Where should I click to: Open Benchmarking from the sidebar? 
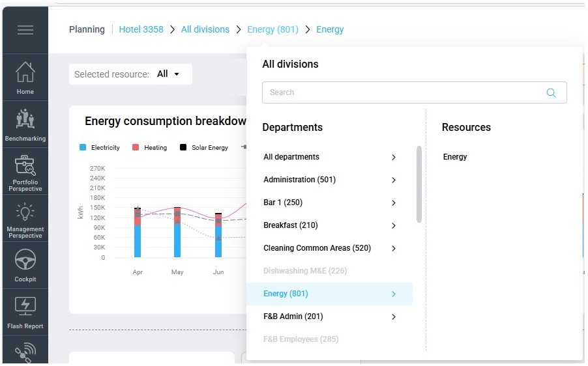(x=25, y=124)
